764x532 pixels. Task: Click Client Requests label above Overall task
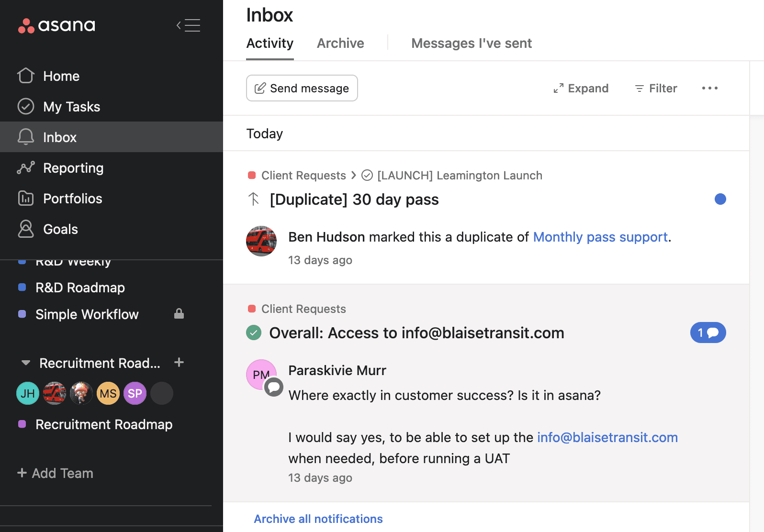(303, 309)
